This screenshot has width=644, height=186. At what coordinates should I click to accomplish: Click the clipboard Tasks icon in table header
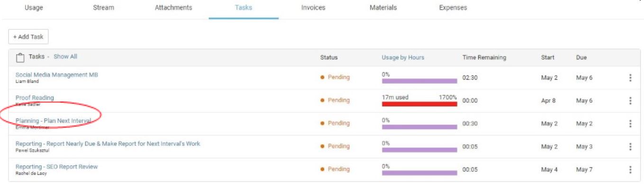coord(20,57)
